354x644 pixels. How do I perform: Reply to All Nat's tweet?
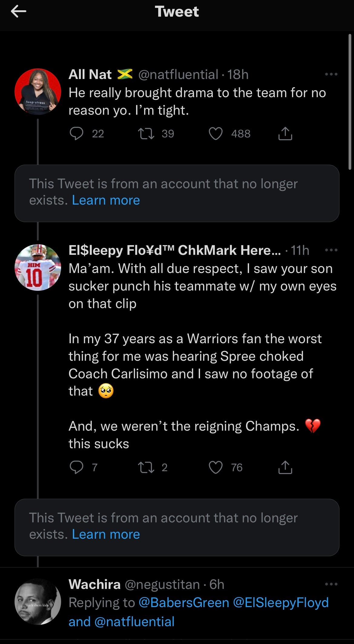tap(77, 133)
